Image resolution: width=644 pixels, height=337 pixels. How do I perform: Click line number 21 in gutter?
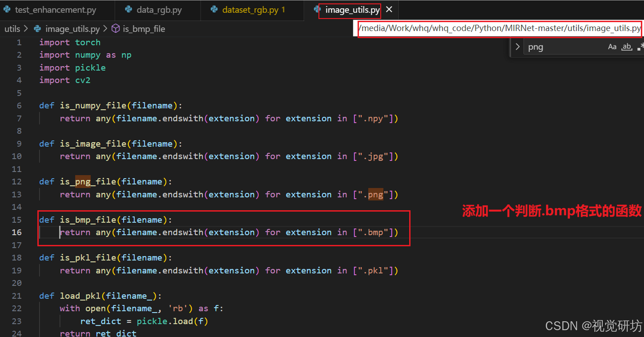coord(17,296)
